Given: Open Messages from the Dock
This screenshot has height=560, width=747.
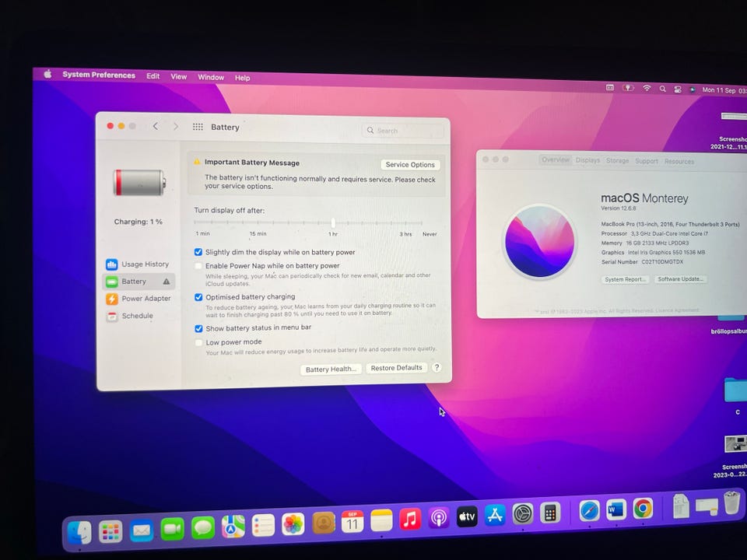Looking at the screenshot, I should 203,527.
